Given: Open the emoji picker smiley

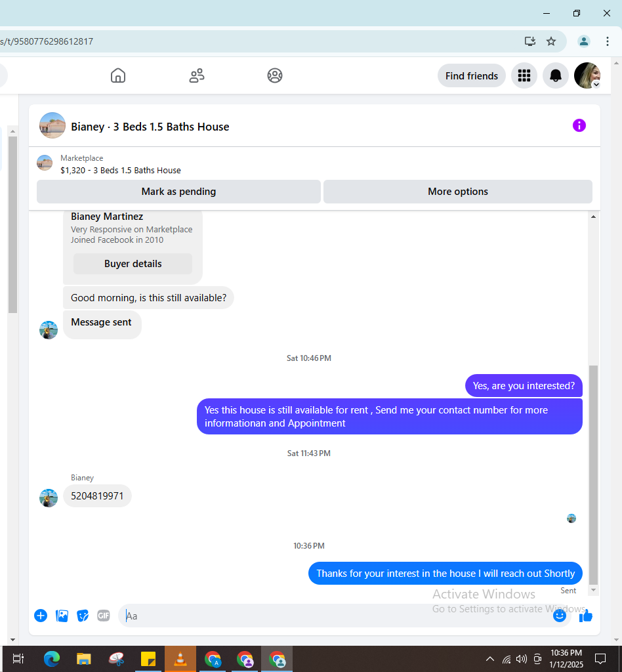Looking at the screenshot, I should [x=560, y=616].
